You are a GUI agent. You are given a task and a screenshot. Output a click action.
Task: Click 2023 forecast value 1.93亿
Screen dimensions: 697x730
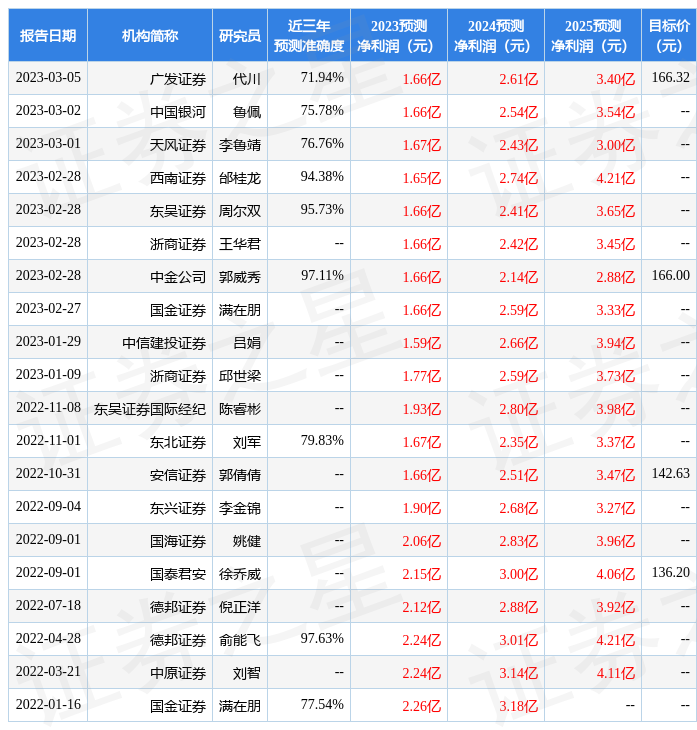coord(422,409)
